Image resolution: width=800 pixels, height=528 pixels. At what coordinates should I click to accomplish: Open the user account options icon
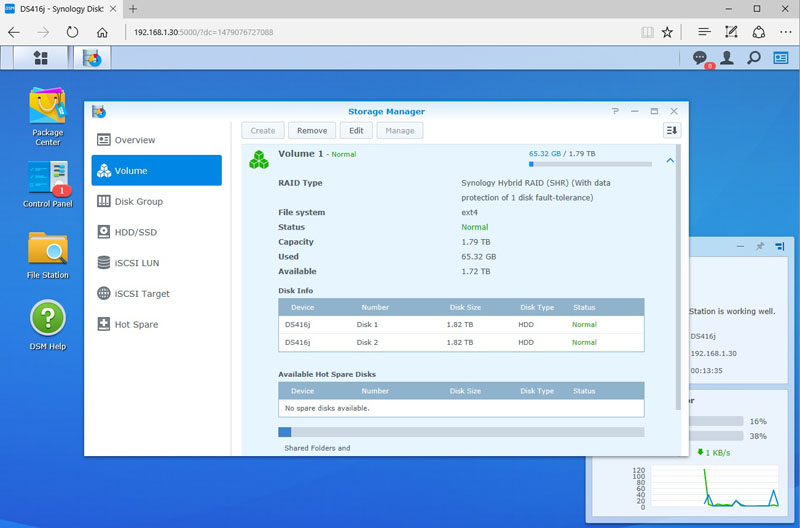[727, 58]
